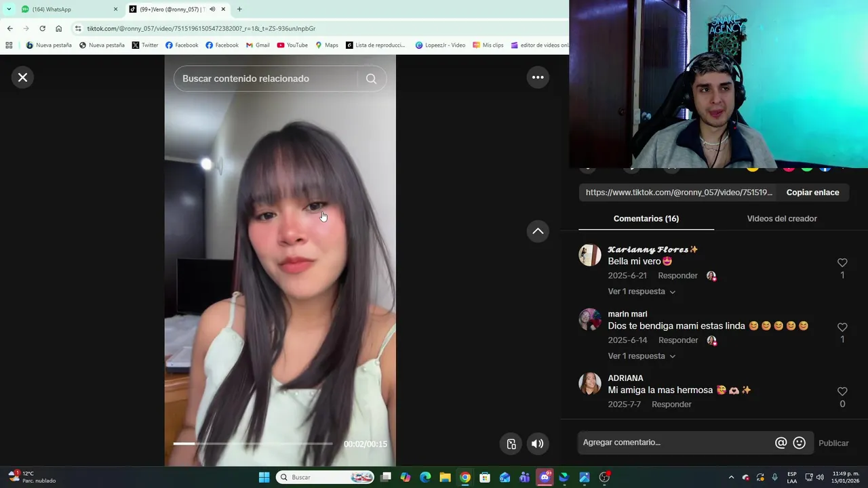Click the floating notes icon beside volume
Viewport: 868px width, 488px height.
click(x=511, y=444)
